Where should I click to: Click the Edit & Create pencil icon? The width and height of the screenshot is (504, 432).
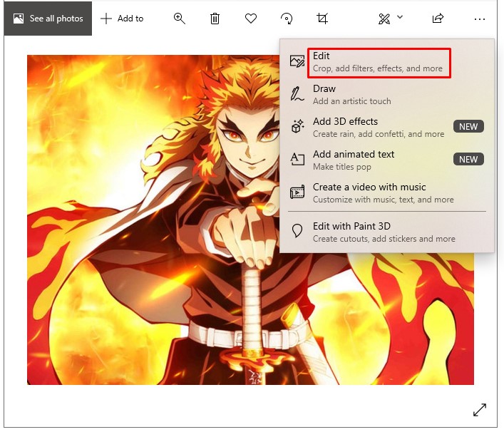[x=384, y=19]
